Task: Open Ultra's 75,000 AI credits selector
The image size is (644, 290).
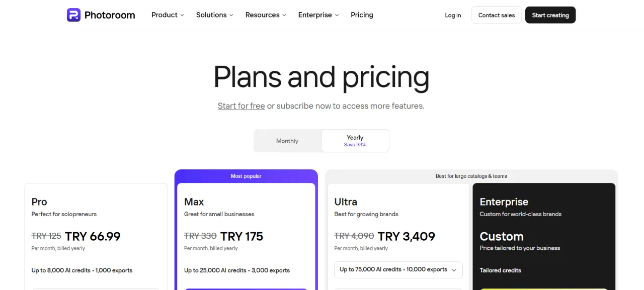Action: [x=398, y=270]
